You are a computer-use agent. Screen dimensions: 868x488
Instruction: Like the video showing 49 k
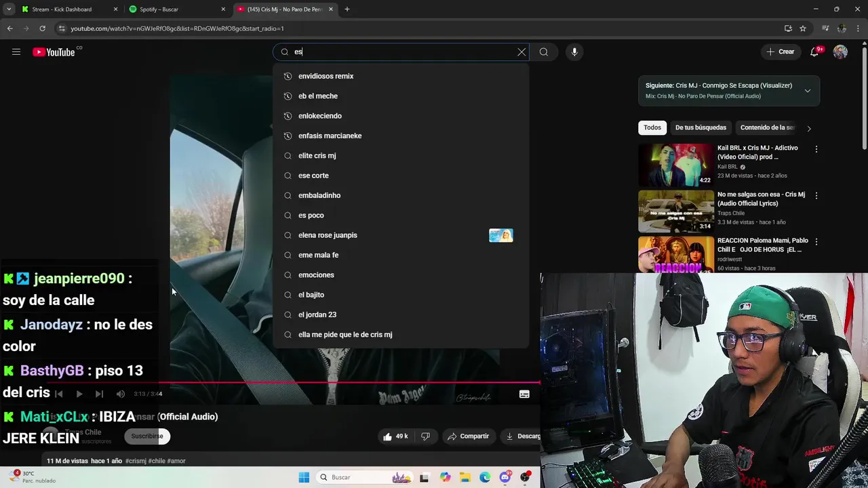tap(395, 436)
